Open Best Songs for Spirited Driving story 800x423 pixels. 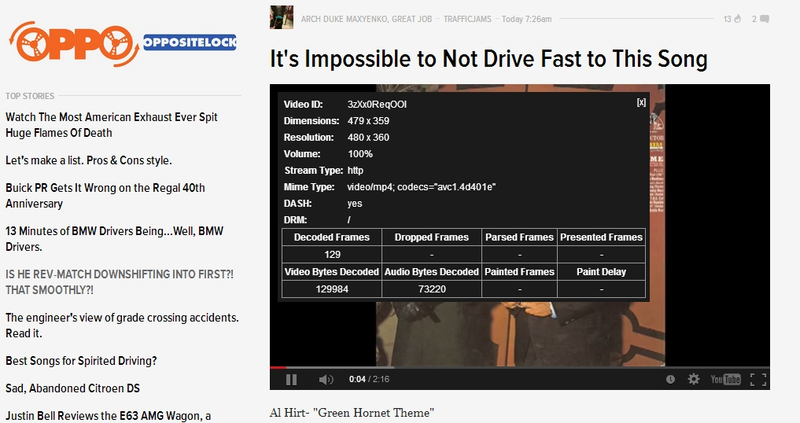click(81, 361)
